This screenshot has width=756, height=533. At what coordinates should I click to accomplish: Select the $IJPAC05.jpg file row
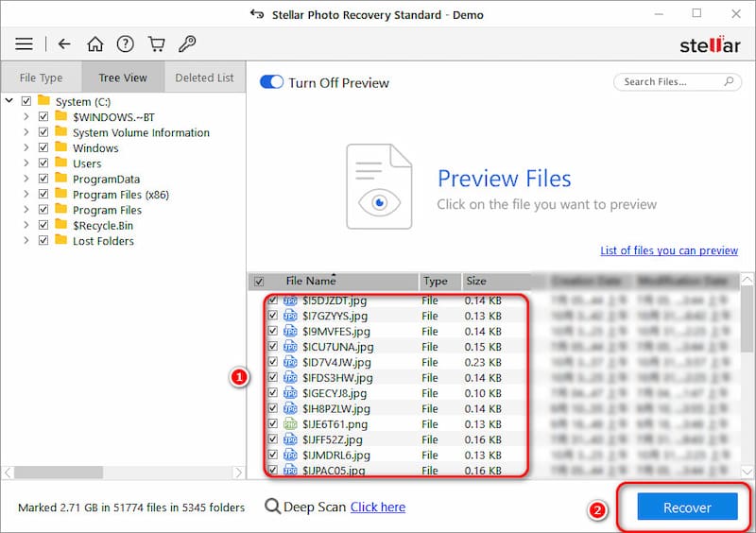pyautogui.click(x=395, y=471)
